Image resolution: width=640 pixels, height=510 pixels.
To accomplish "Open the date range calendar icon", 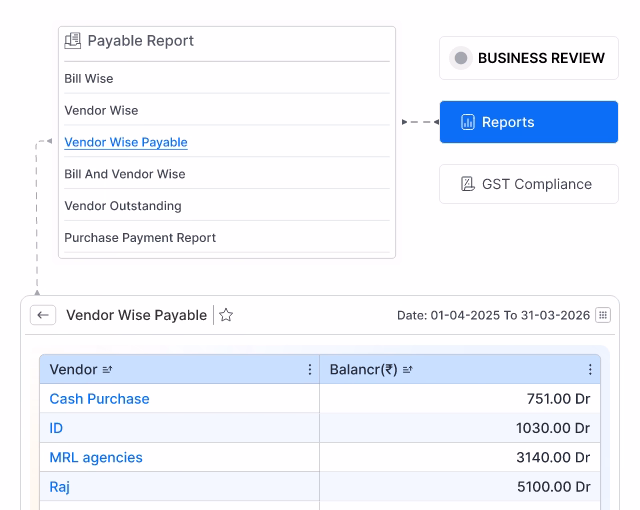I will 603,315.
